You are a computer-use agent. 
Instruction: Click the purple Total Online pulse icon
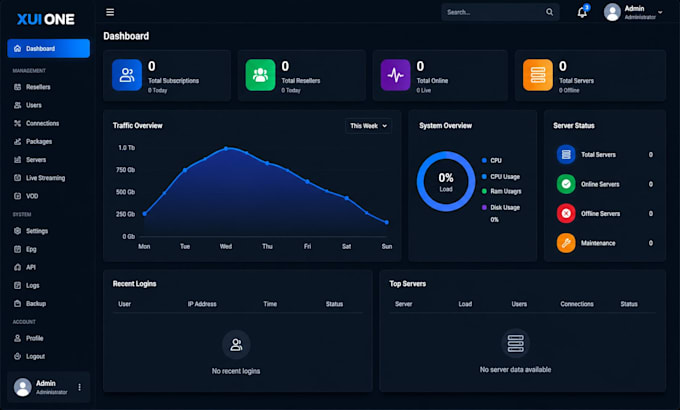click(396, 75)
